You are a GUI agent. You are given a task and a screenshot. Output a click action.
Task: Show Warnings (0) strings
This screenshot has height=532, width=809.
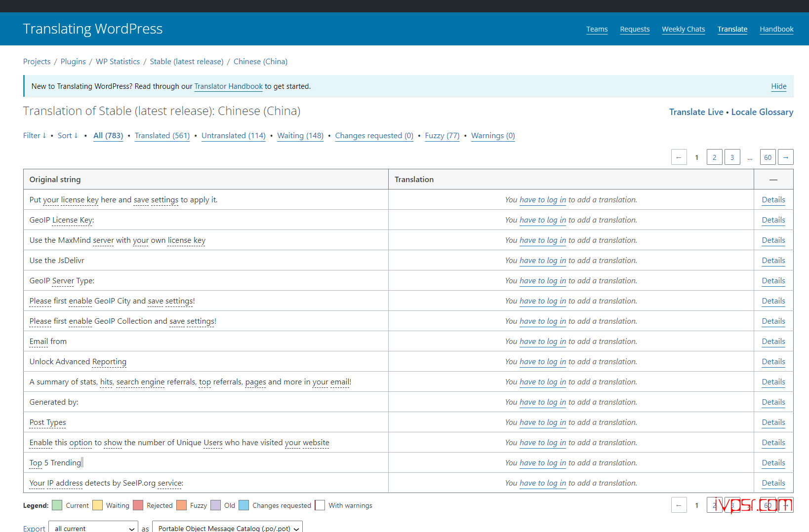493,136
